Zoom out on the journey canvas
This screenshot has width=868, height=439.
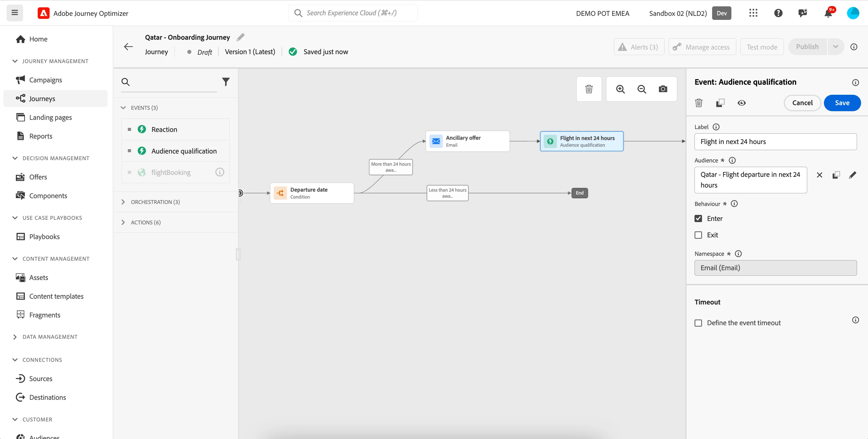tap(641, 89)
